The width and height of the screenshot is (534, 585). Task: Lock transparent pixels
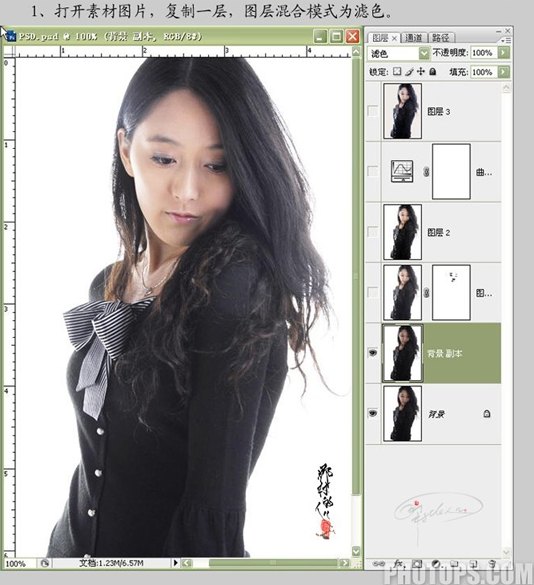click(x=397, y=71)
